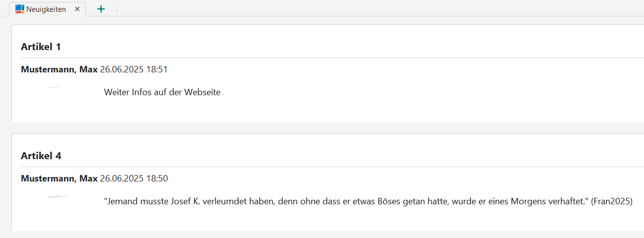Click the (Fran2025) citation reference
This screenshot has height=238, width=644.
tap(612, 201)
